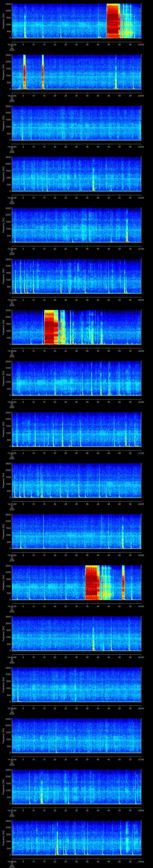Click the 34:00 end time label

pos(141,606)
